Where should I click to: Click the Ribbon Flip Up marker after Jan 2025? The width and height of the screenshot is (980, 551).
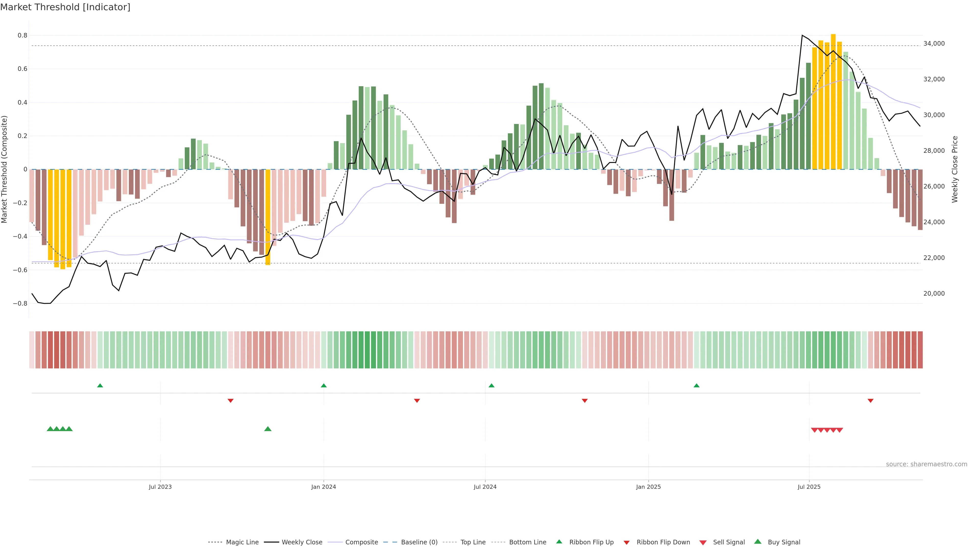[696, 386]
